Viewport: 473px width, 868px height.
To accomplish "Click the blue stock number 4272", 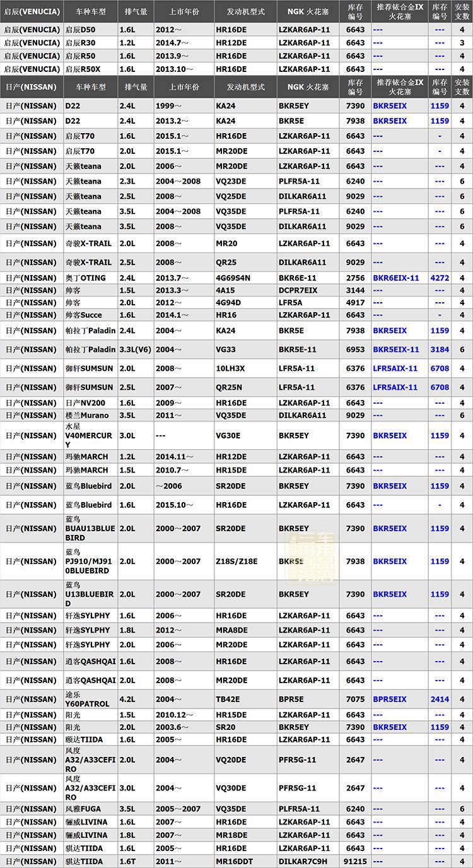I will 440,278.
